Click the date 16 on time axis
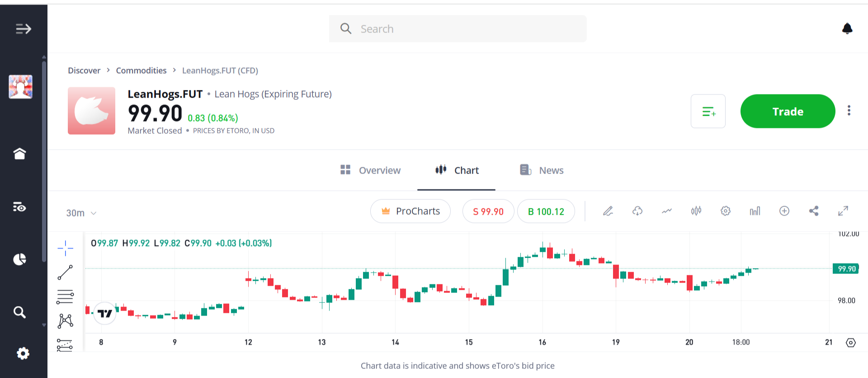The image size is (868, 378). click(x=542, y=342)
